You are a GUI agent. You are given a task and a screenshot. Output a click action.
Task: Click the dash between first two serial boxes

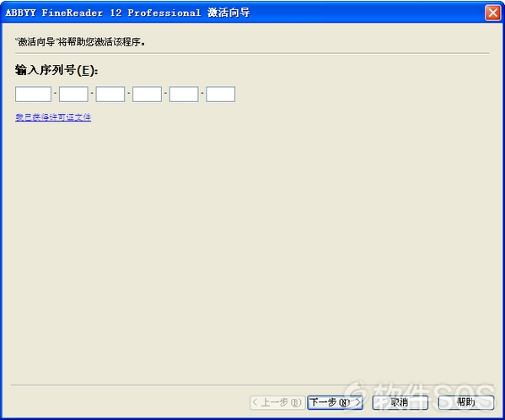(x=55, y=93)
